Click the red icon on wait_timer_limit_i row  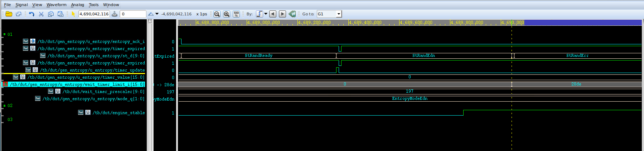pos(5,84)
